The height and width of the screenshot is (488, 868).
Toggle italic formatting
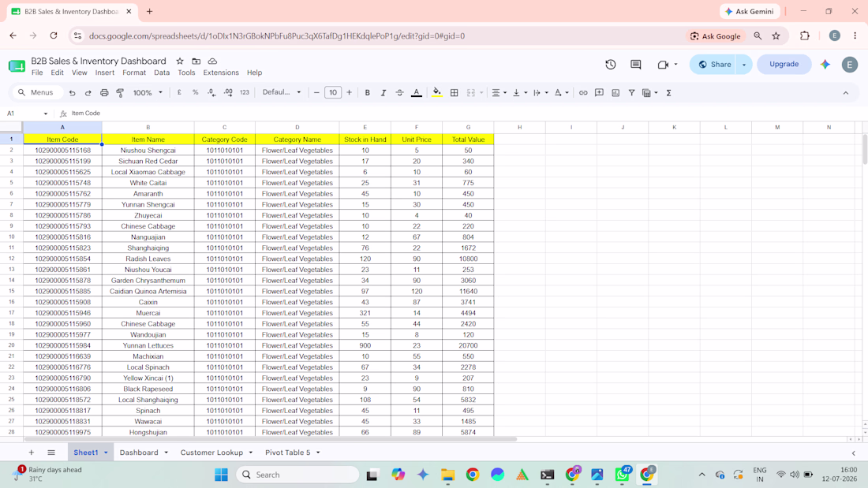coord(383,93)
